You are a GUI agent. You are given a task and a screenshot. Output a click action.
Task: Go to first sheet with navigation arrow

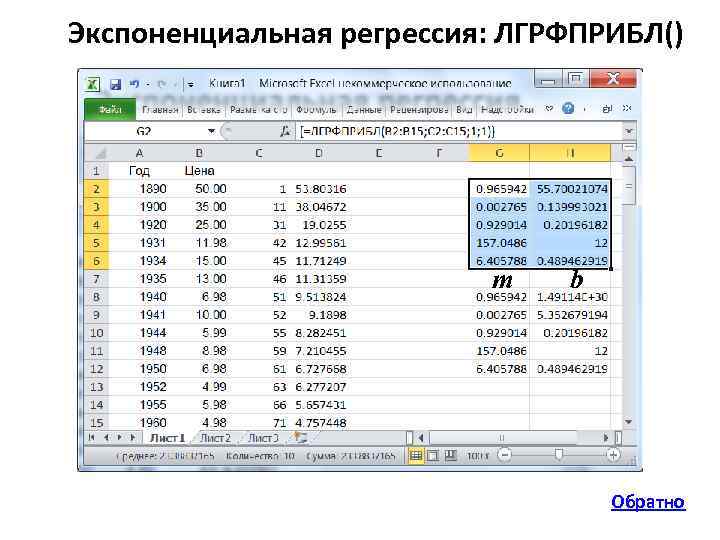92,438
